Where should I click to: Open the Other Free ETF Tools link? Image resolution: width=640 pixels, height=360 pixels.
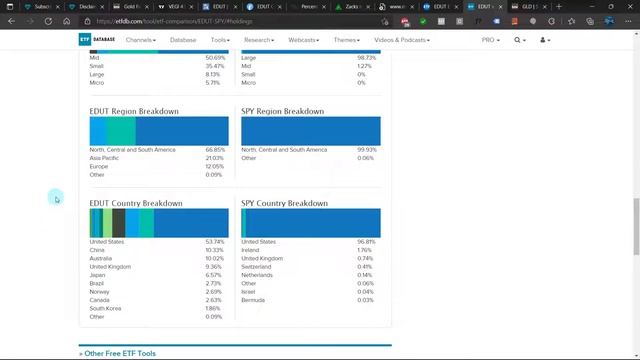coord(120,353)
